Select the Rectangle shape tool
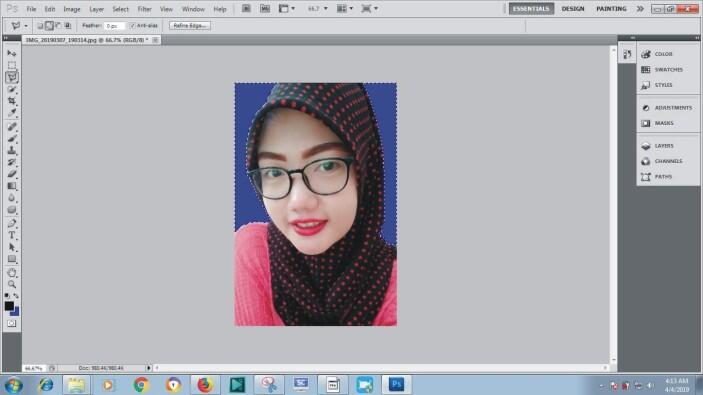703x395 pixels. [x=12, y=259]
